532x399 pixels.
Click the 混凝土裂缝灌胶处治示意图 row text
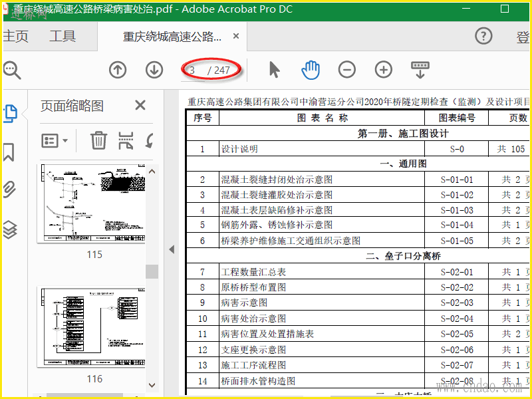point(277,195)
